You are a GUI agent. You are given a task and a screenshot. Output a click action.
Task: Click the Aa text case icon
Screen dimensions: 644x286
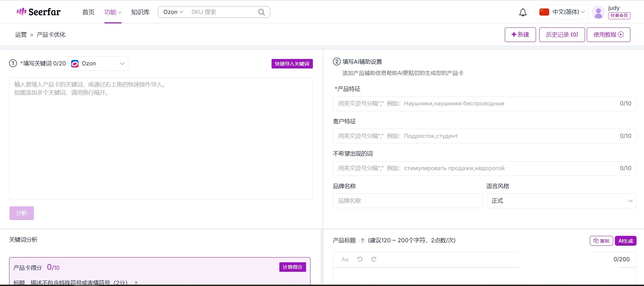tap(345, 259)
